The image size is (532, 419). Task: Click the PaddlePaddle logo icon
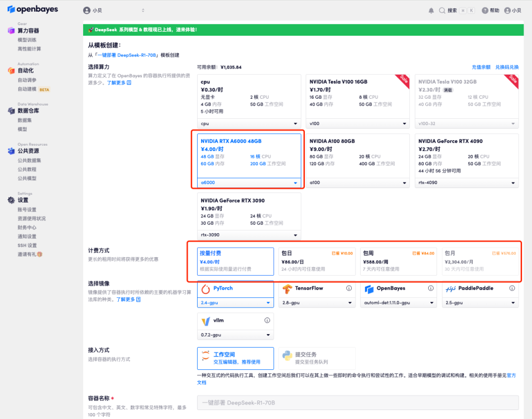tap(450, 289)
